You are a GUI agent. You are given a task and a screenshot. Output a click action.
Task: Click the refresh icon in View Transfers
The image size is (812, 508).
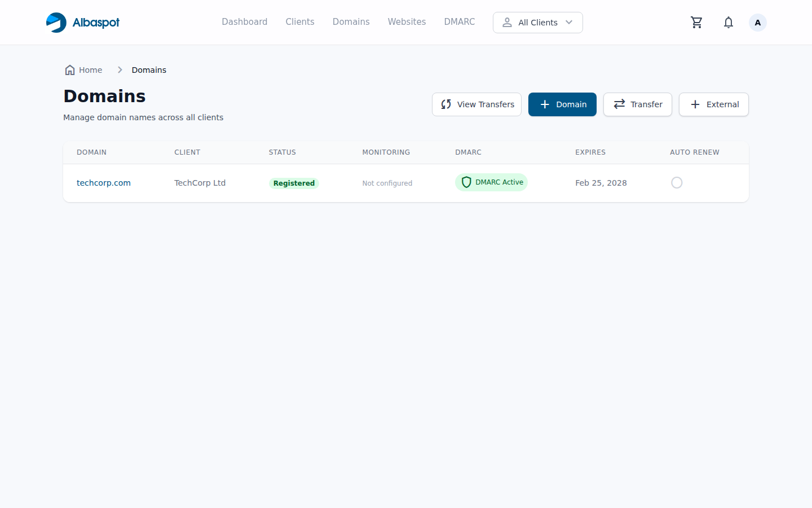[x=445, y=104]
